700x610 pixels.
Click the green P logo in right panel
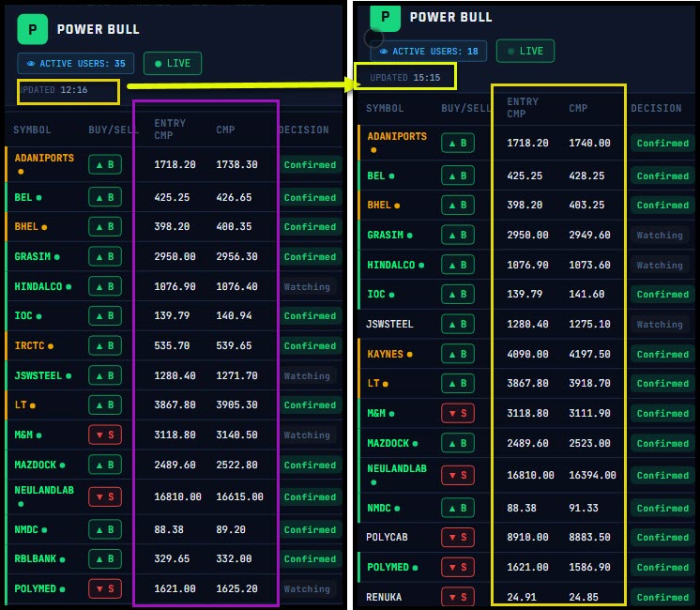pos(386,19)
